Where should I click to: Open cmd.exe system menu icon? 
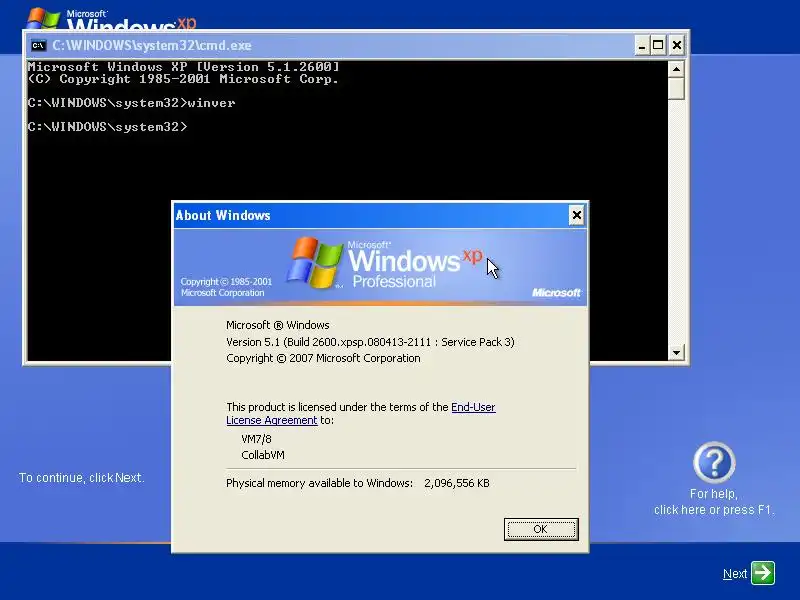[x=38, y=45]
